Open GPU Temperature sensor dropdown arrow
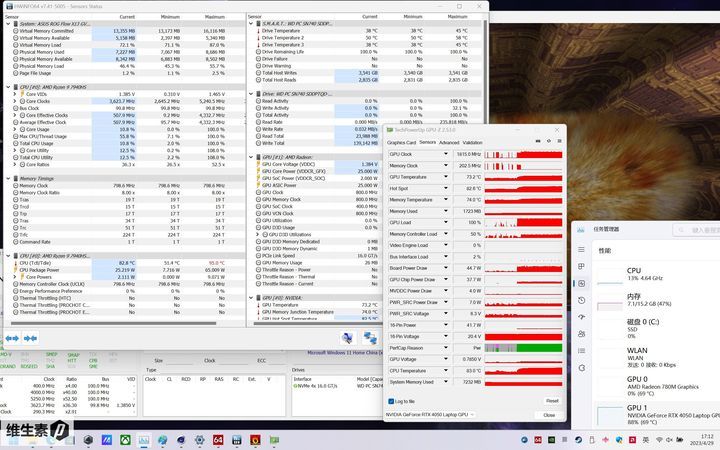 click(x=445, y=177)
